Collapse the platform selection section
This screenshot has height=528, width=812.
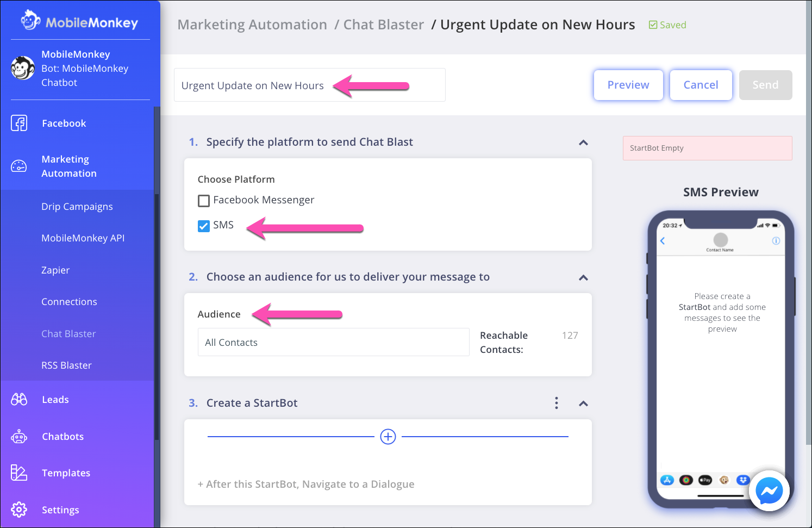pyautogui.click(x=584, y=142)
